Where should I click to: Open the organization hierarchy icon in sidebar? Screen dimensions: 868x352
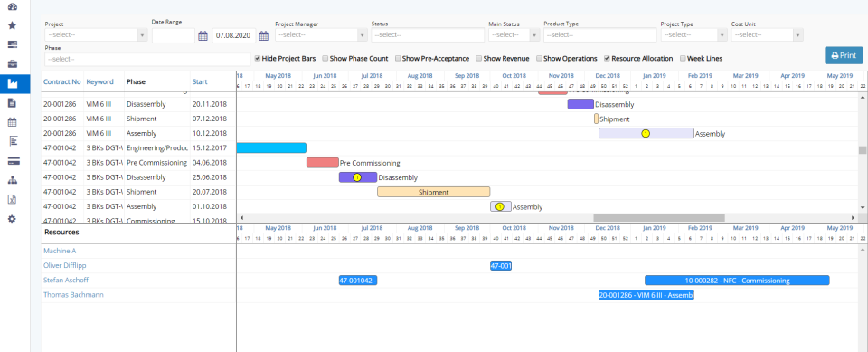[12, 180]
